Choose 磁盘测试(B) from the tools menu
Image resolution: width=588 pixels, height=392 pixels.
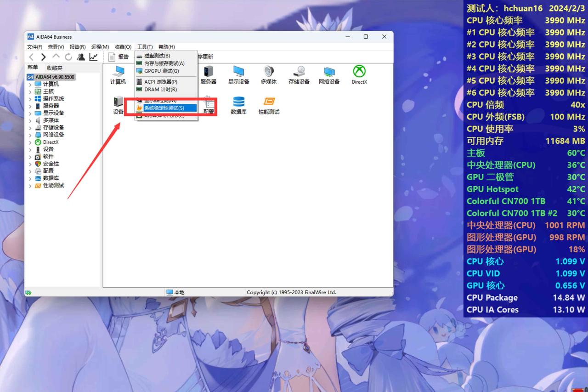166,56
